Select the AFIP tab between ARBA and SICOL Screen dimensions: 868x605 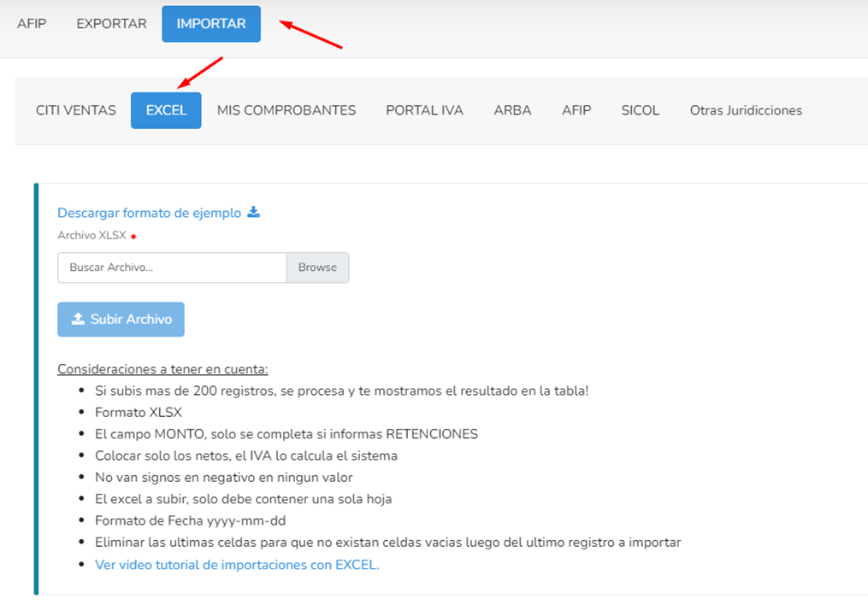pos(576,110)
